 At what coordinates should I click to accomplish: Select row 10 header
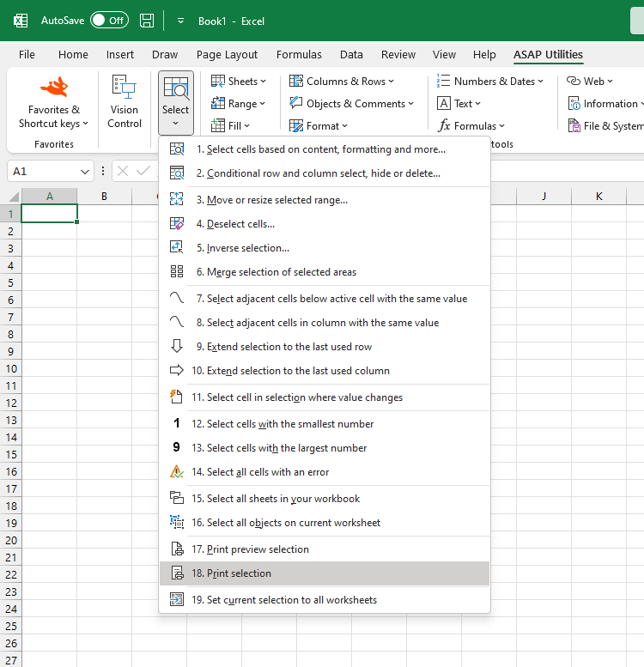click(10, 368)
